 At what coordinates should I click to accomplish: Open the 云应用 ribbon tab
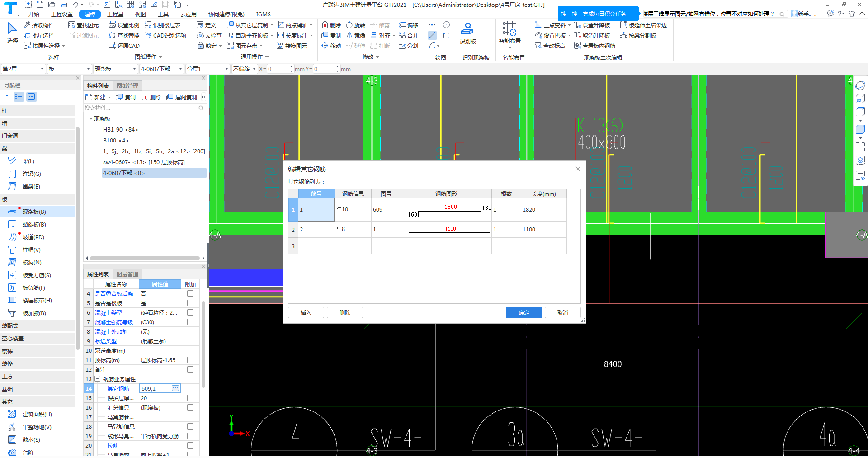pyautogui.click(x=189, y=14)
